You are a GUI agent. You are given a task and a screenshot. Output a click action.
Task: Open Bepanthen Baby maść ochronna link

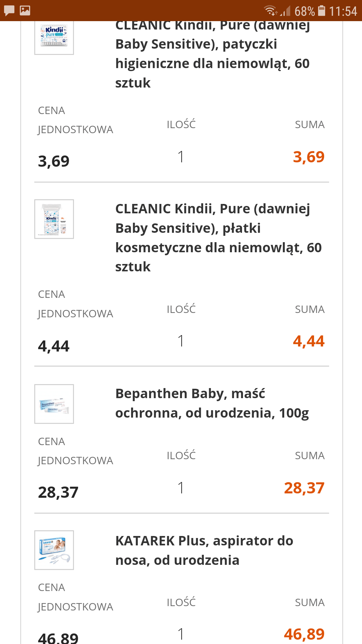click(212, 403)
